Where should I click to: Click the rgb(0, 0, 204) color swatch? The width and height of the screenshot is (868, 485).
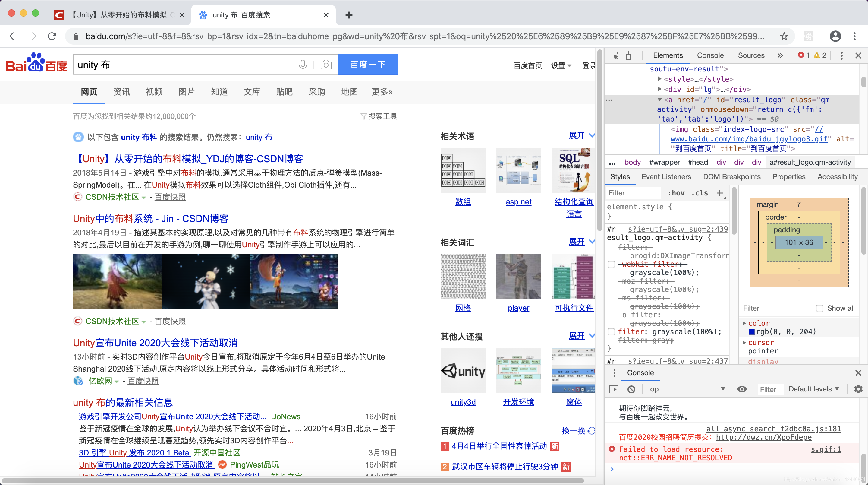pos(751,332)
